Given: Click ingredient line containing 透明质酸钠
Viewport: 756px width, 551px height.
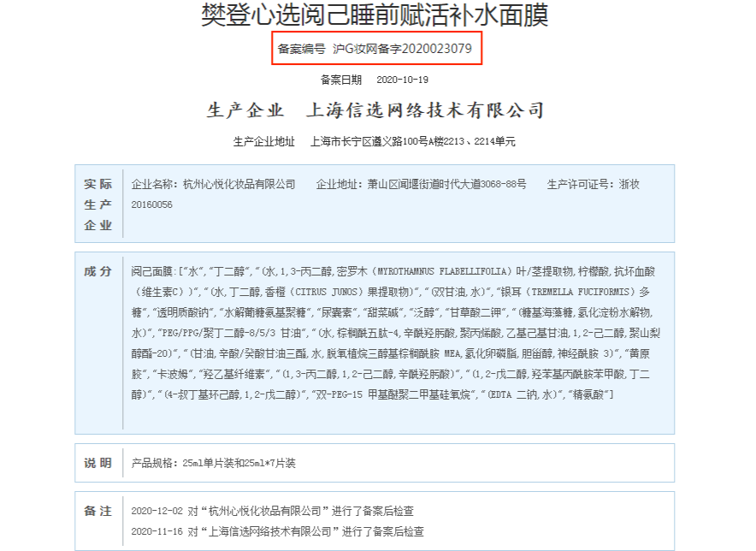Looking at the screenshot, I should pos(392,312).
